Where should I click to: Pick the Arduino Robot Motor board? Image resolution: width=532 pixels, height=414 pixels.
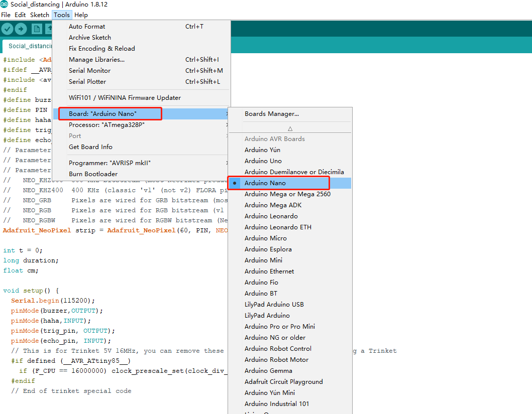(x=290, y=360)
